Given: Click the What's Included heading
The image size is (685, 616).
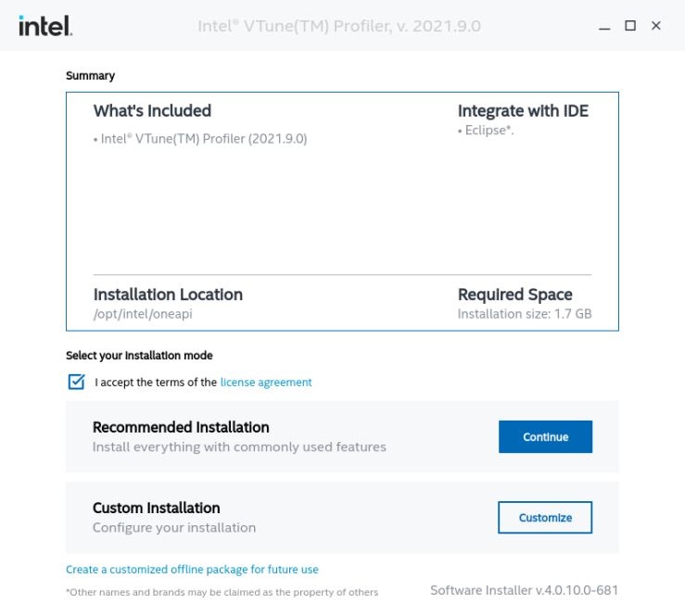Looking at the screenshot, I should (x=152, y=111).
